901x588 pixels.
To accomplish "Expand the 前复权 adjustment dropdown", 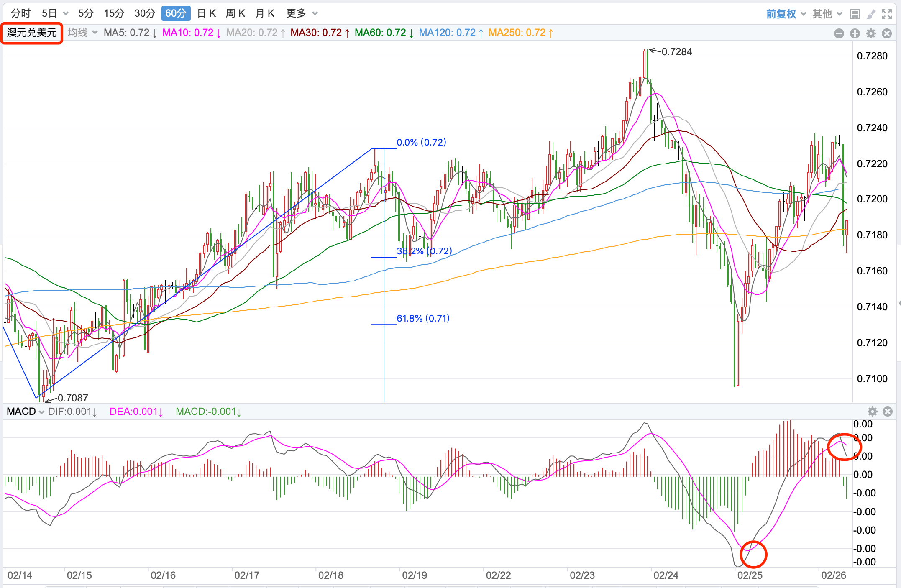I will 786,14.
